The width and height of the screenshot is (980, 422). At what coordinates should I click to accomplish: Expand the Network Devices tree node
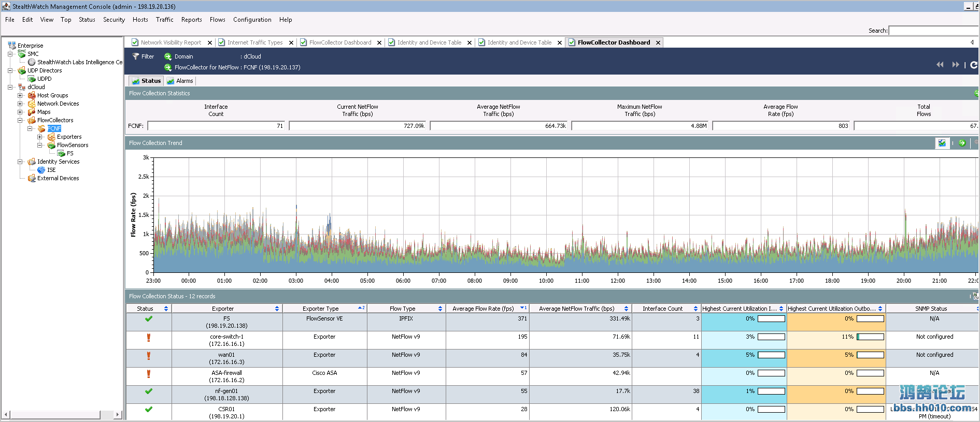coord(20,104)
